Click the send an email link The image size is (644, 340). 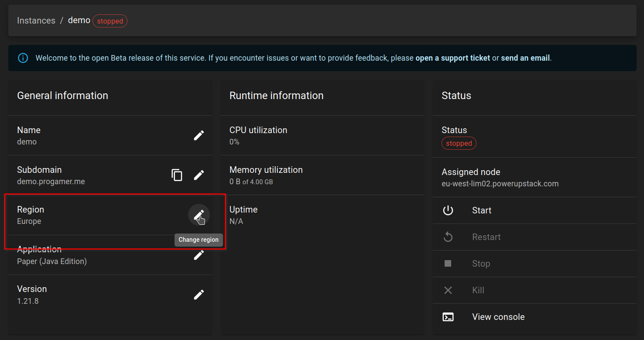click(525, 58)
